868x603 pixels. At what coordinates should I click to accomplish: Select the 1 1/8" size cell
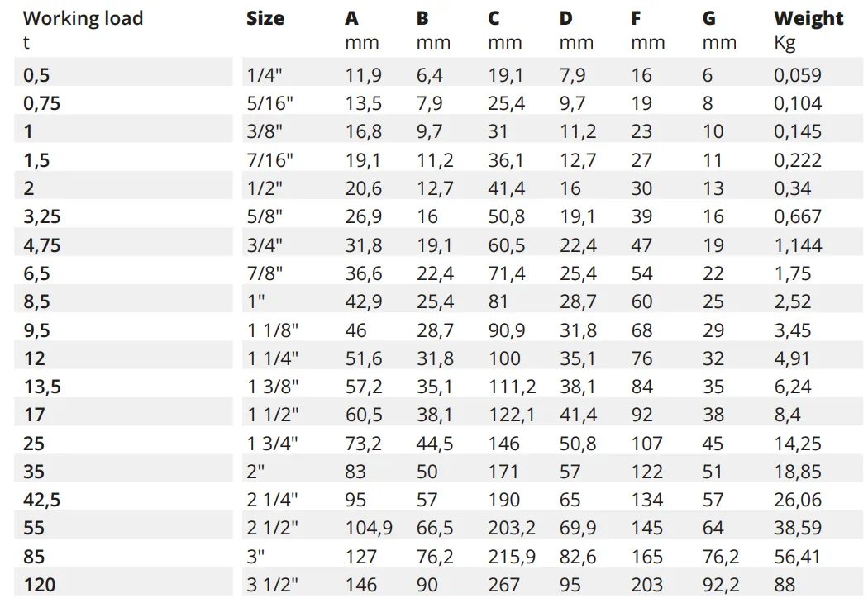(x=273, y=330)
